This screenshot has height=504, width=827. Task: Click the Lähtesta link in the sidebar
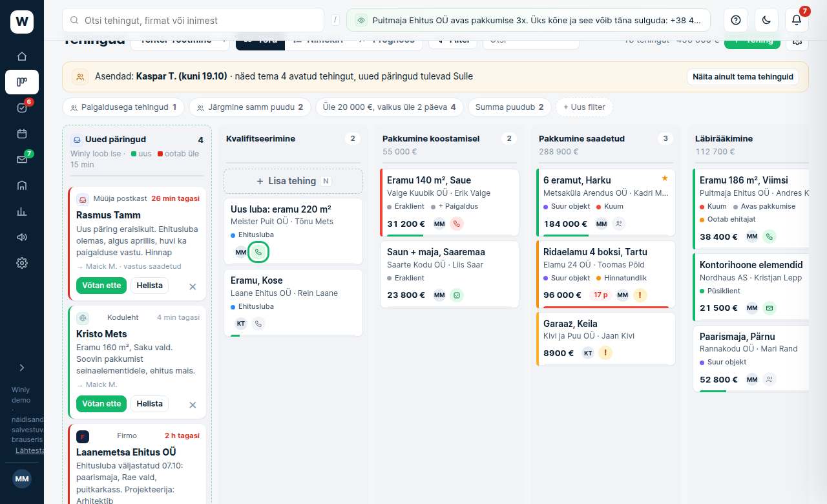click(x=30, y=450)
